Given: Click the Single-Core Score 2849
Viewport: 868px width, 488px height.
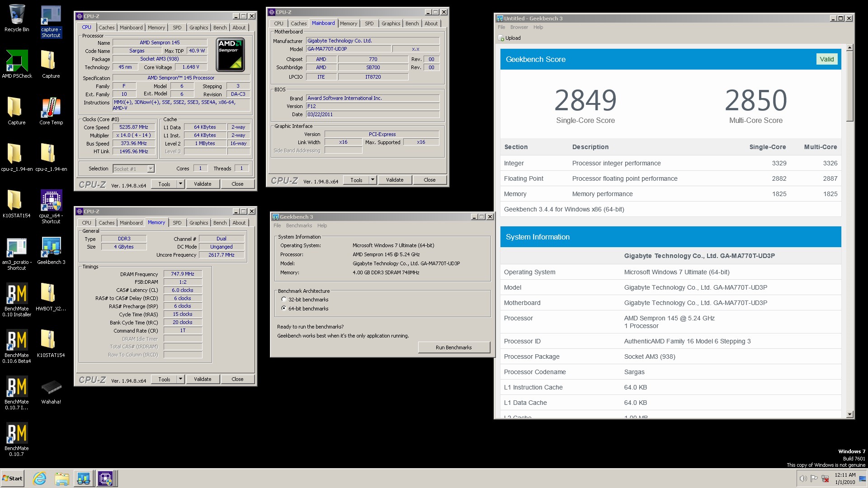Looking at the screenshot, I should [x=585, y=100].
